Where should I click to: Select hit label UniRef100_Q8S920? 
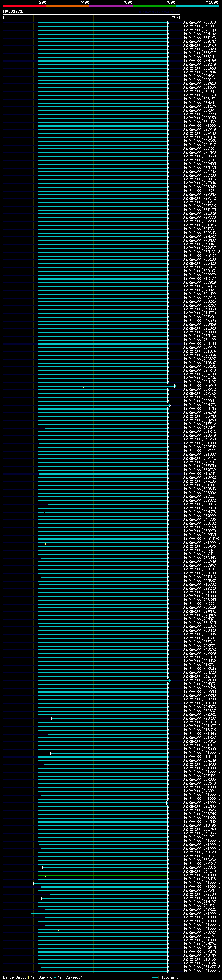tap(199, 49)
